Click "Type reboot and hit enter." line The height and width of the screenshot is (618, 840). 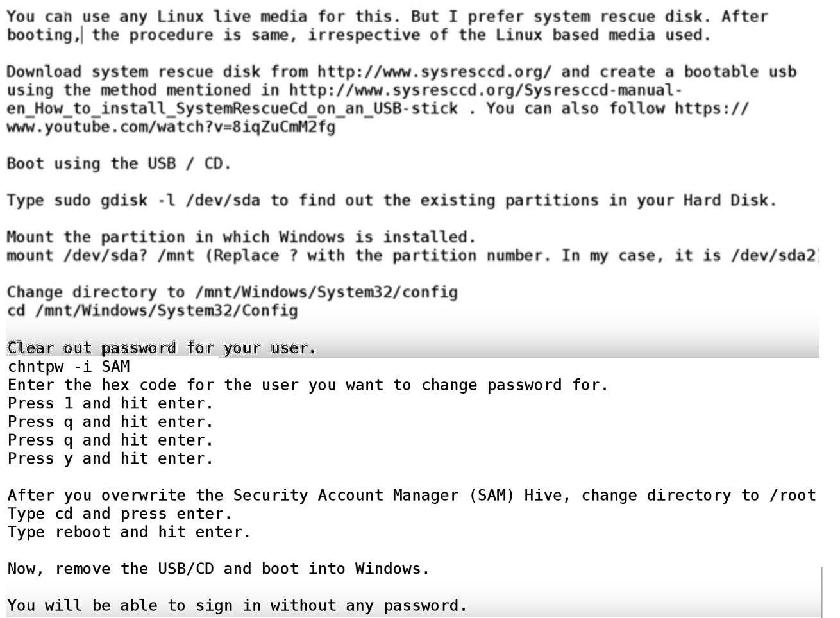129,532
